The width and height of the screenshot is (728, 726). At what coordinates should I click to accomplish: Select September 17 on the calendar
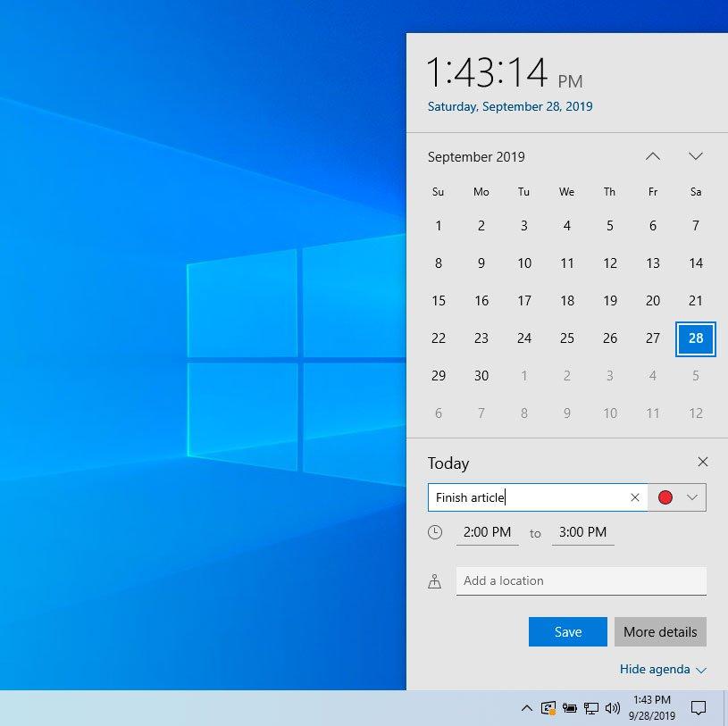(x=524, y=301)
